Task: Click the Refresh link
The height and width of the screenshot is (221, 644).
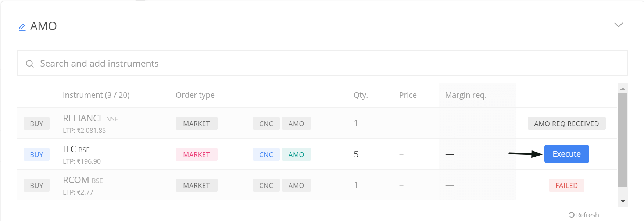Action: tap(584, 215)
